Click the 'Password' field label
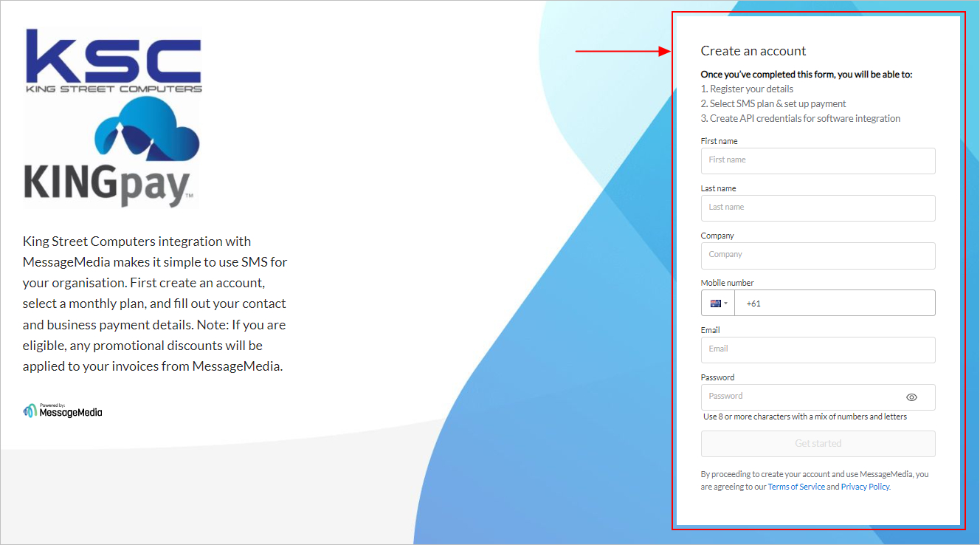Screen dimensions: 980x545 click(717, 377)
